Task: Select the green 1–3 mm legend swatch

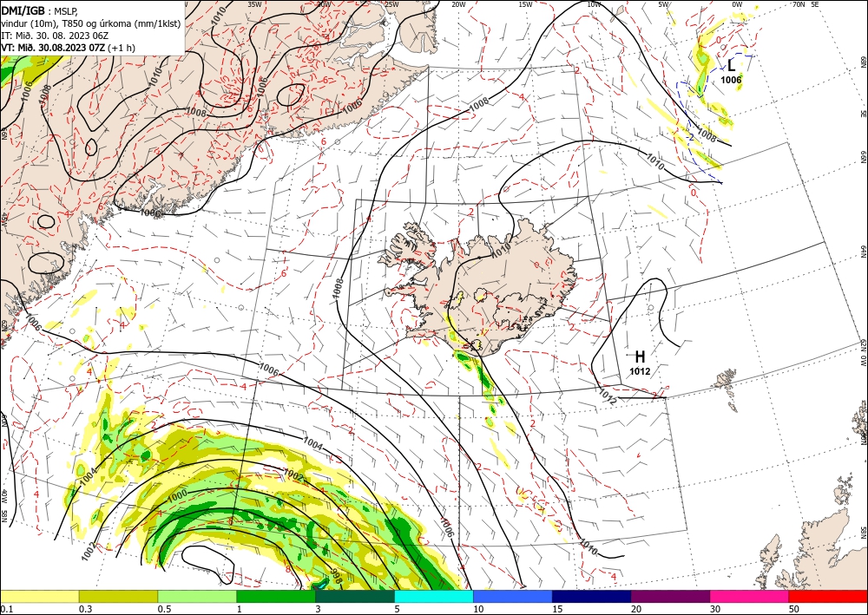Action: pos(276,596)
